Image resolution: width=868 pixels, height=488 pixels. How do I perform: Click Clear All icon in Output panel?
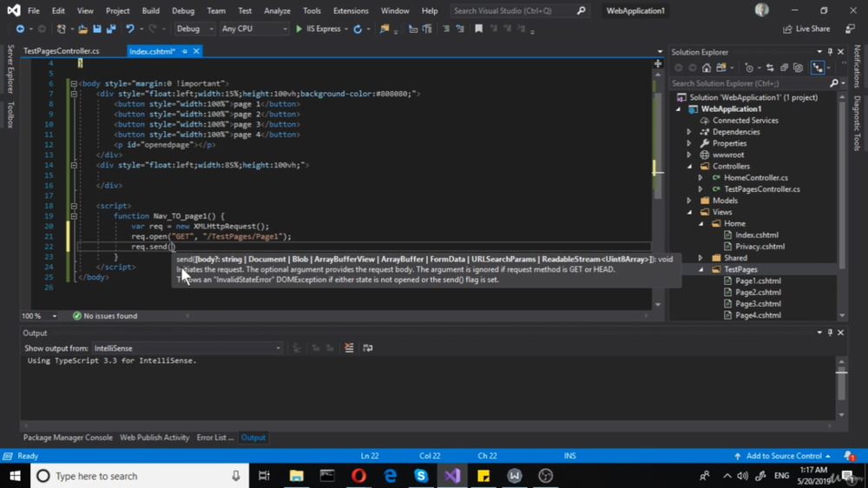349,348
